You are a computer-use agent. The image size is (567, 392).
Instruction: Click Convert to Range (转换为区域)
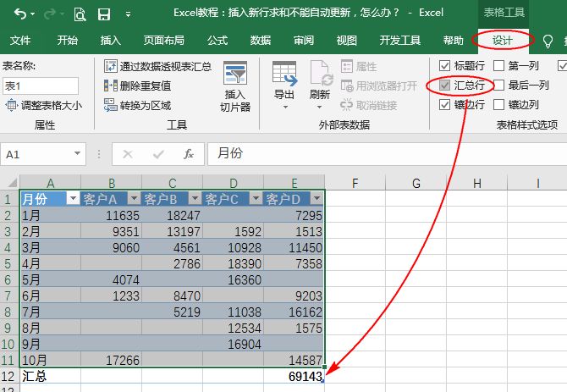tap(137, 105)
